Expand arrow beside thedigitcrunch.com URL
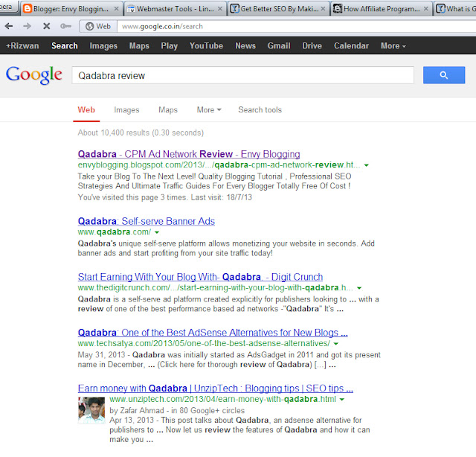The width and height of the screenshot is (476, 457). [359, 288]
